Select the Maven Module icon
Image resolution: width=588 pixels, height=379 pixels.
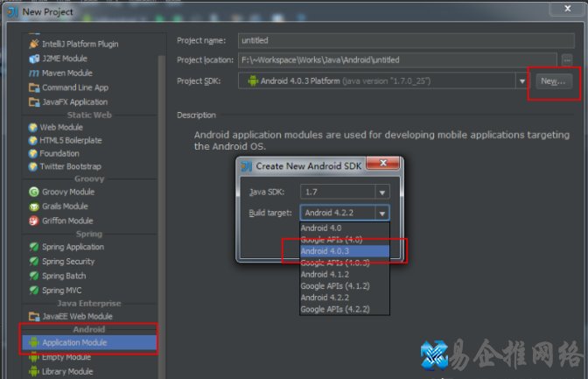[x=34, y=73]
